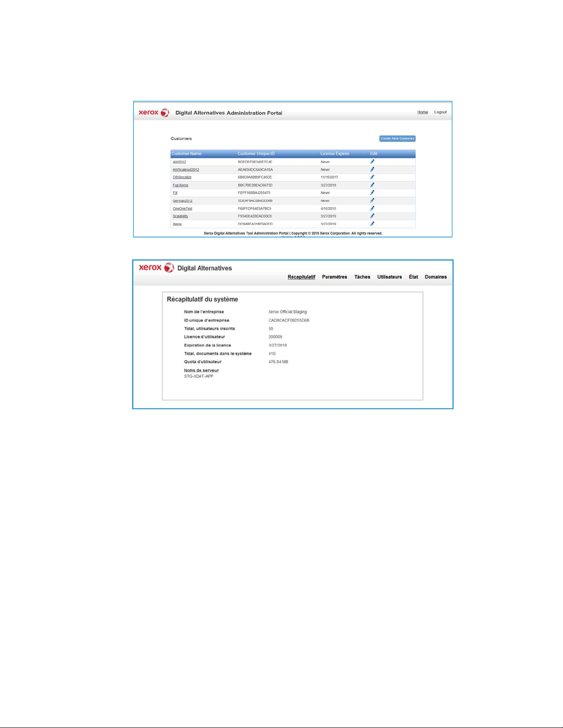Click the pencil icon for AWScaleout2012

tap(372, 169)
